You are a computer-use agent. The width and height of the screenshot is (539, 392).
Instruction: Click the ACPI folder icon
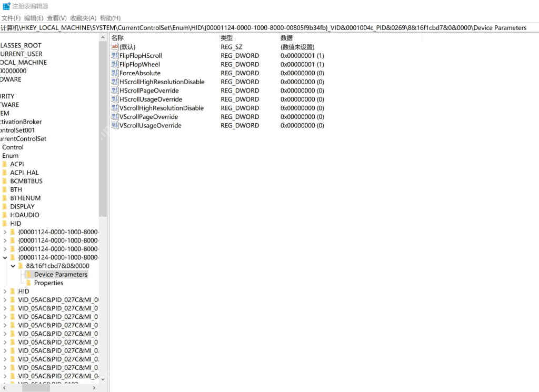coord(4,164)
